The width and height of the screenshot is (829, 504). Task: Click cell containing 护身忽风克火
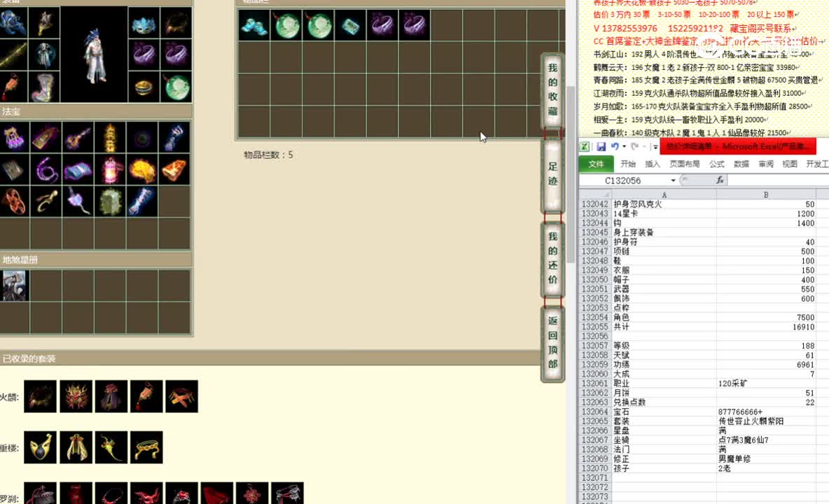coord(664,204)
